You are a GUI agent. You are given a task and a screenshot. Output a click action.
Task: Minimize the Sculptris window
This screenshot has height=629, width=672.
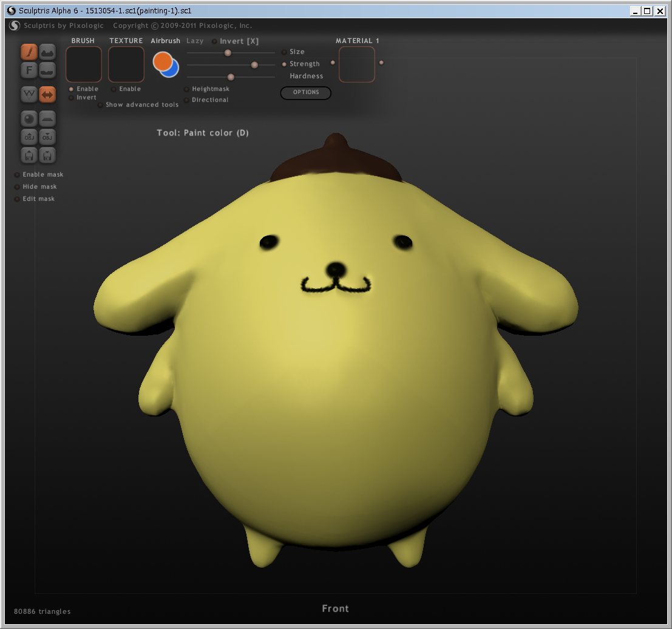click(635, 11)
